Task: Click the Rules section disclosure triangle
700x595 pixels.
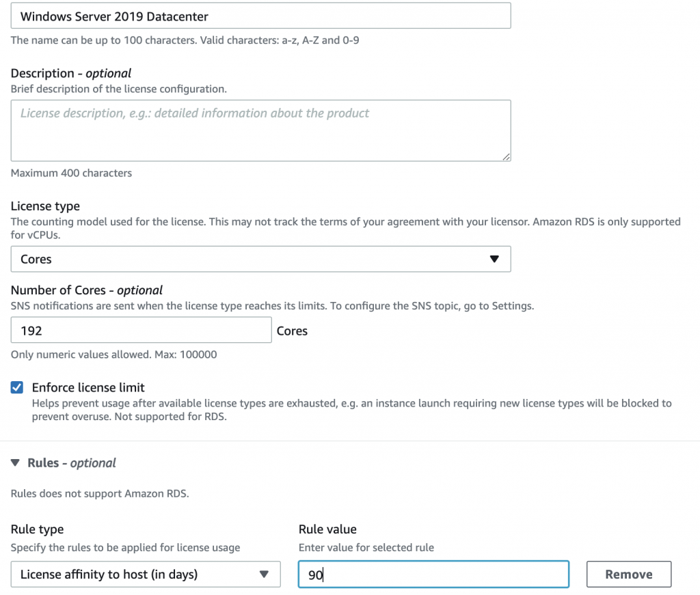Action: [x=15, y=462]
